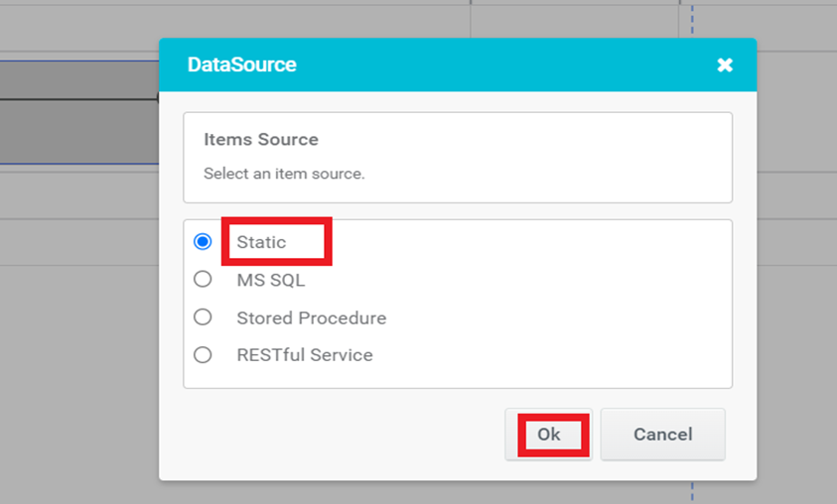Close the DataSource dialog with the X icon
This screenshot has height=504, width=837.
pos(725,65)
